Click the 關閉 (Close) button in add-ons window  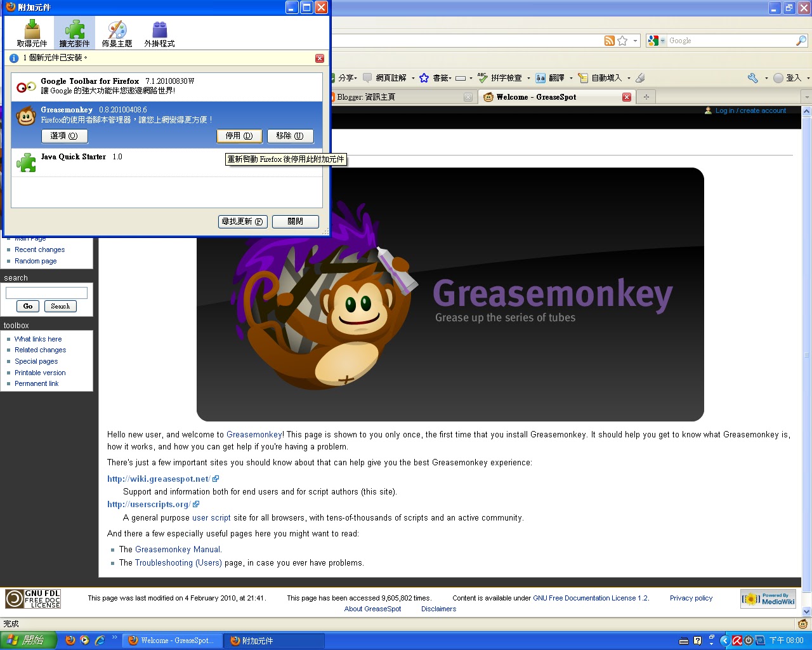(x=295, y=222)
